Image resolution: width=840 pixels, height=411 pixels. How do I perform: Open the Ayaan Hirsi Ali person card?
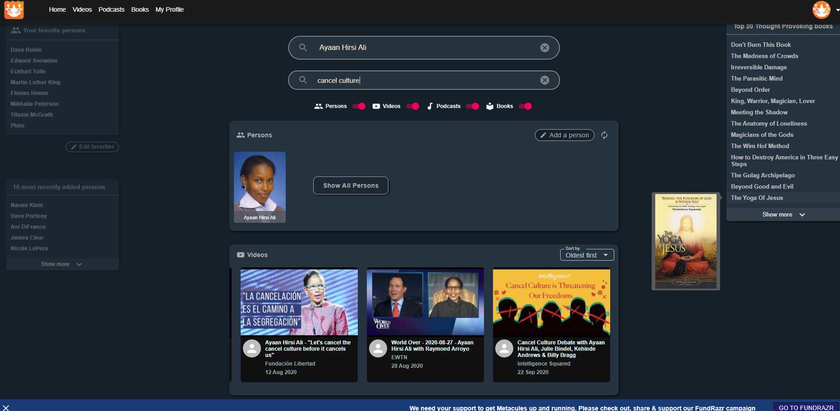coord(260,187)
